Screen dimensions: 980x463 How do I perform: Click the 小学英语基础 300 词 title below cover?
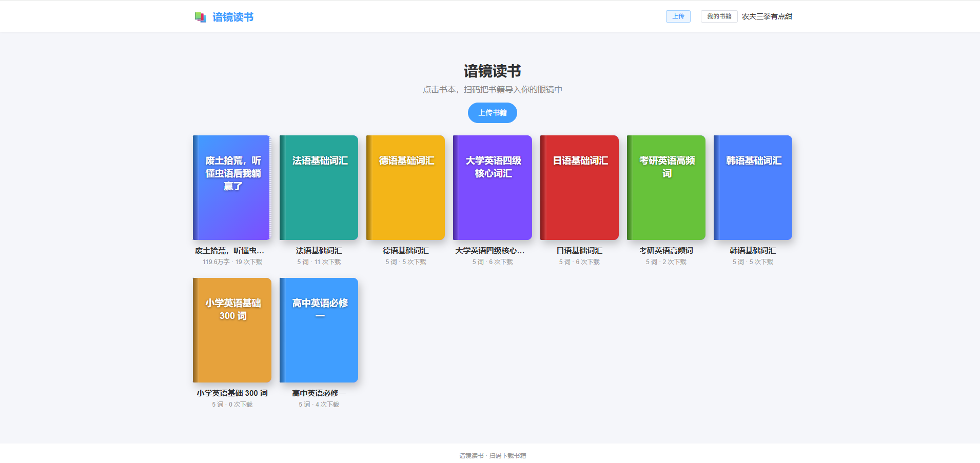pos(232,393)
